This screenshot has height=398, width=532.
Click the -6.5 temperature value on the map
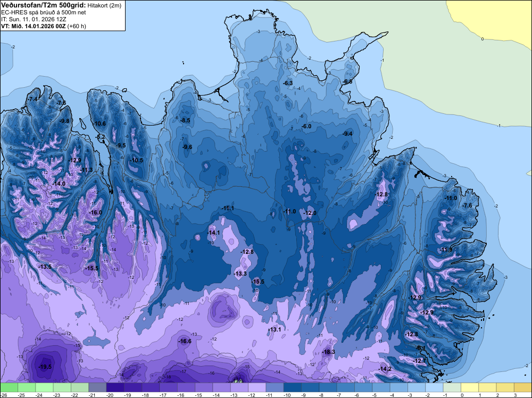point(347,82)
